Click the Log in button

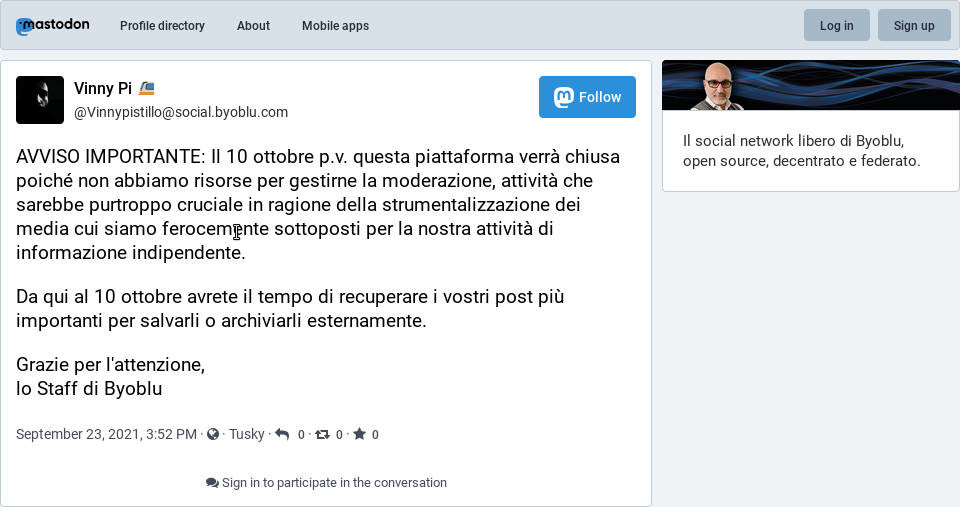point(836,25)
